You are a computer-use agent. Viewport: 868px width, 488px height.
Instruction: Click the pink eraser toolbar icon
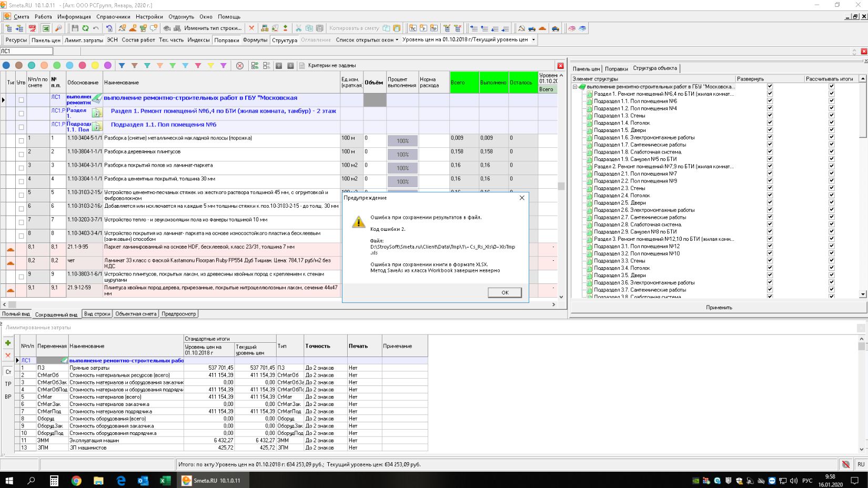[571, 28]
